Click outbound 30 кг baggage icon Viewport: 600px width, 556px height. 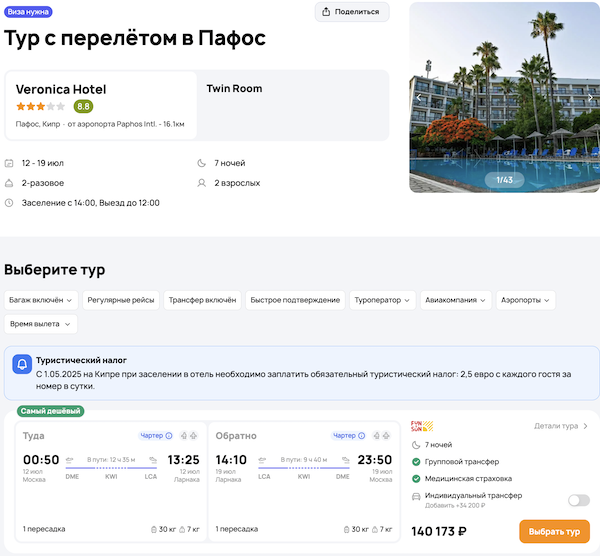coord(154,528)
